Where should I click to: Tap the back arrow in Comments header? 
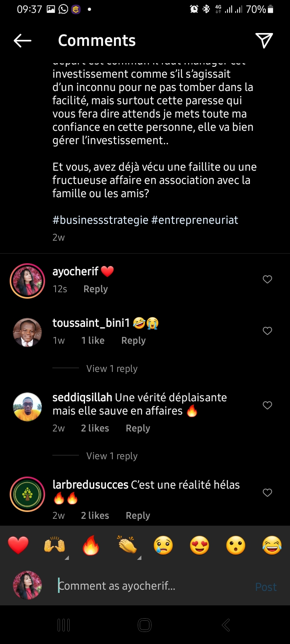[23, 41]
